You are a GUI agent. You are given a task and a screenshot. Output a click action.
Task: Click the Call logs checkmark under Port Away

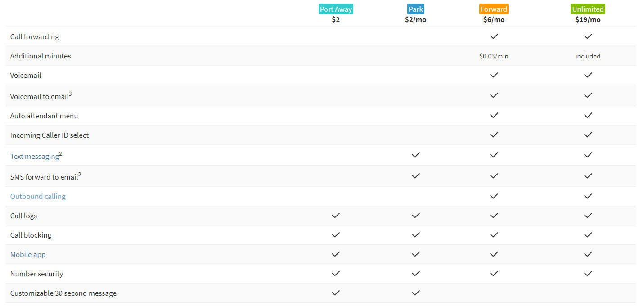pyautogui.click(x=336, y=216)
